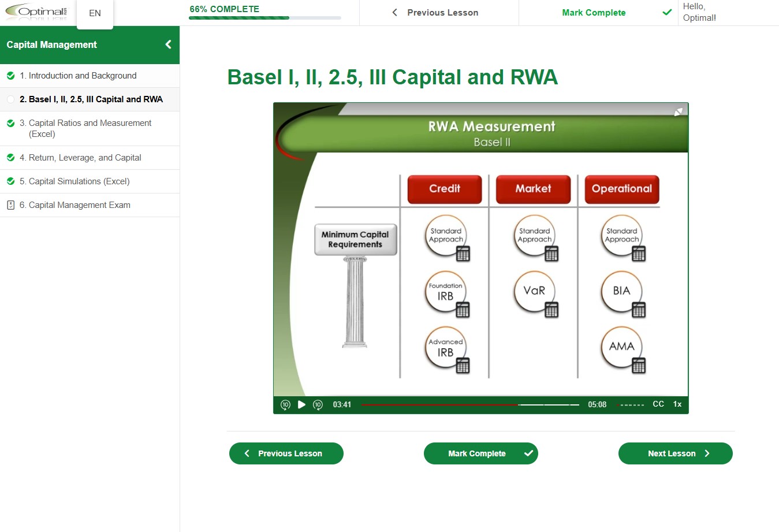Rewind video 10 seconds
Image resolution: width=779 pixels, height=532 pixels.
click(285, 404)
